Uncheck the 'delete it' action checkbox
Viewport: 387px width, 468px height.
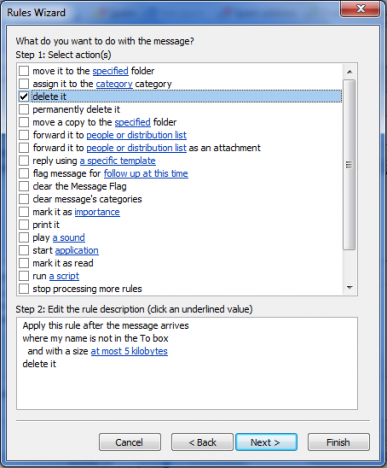click(x=24, y=97)
